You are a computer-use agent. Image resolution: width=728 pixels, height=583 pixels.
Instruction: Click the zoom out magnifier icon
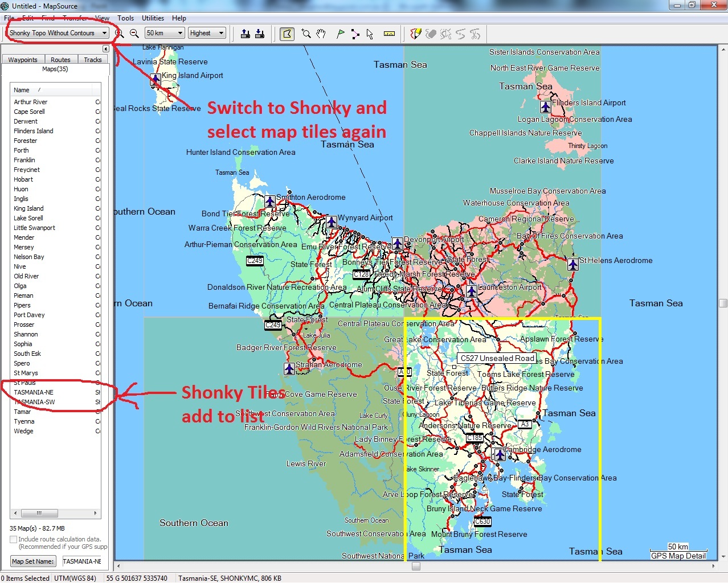[x=134, y=34]
